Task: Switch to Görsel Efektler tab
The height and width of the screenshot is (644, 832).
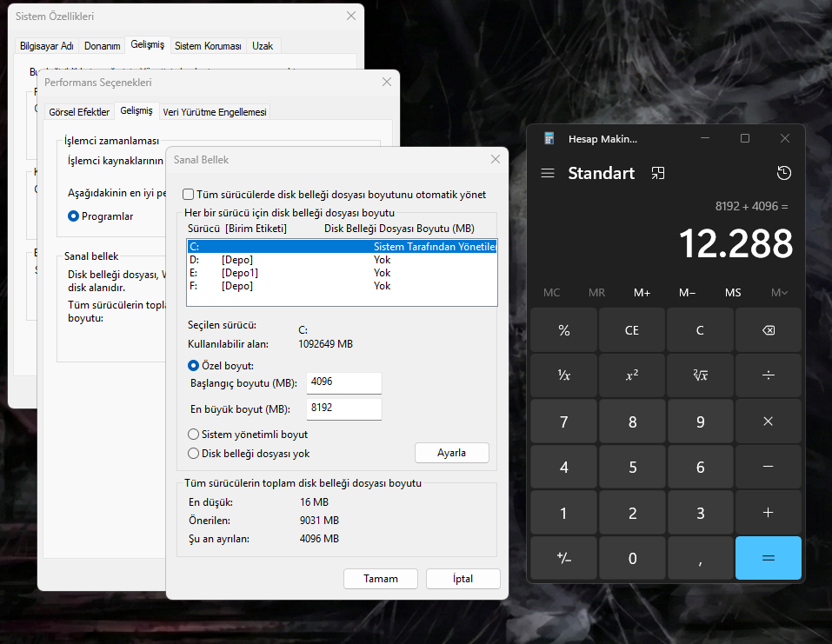Action: (79, 112)
